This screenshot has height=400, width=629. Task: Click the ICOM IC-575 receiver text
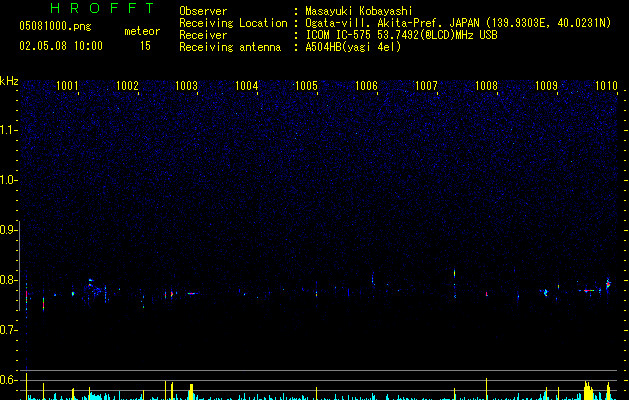coord(401,35)
